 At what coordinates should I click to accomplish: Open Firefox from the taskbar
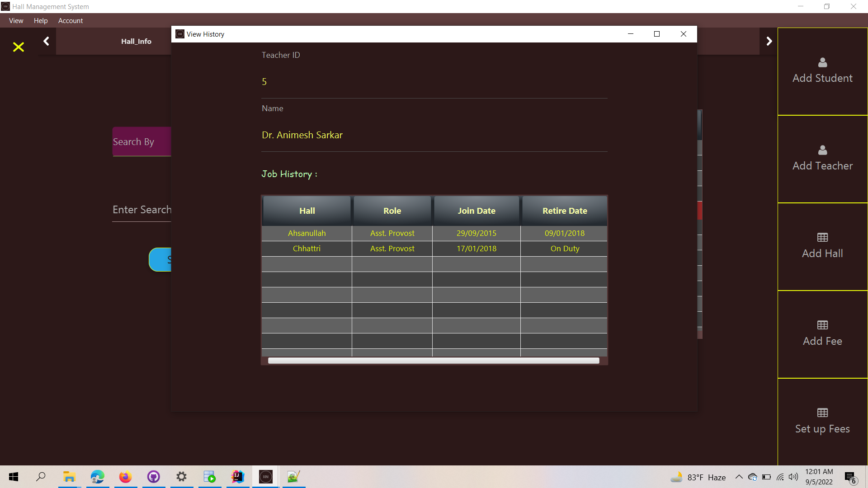125,477
